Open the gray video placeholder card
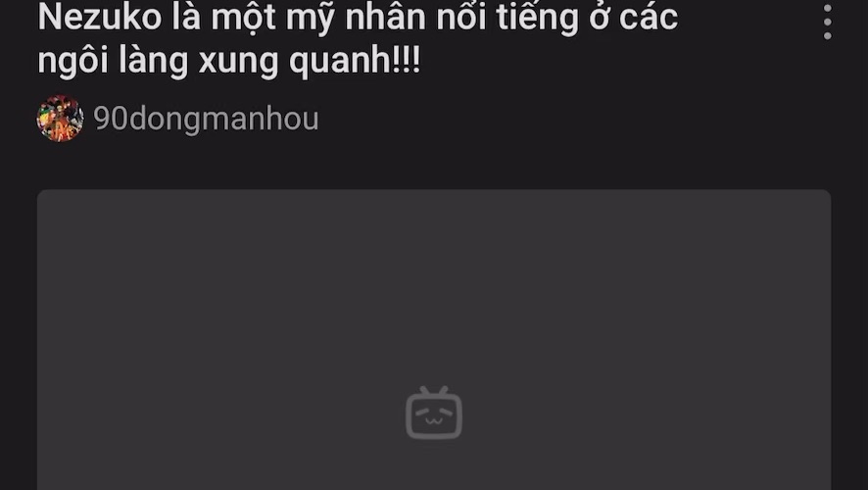This screenshot has height=490, width=868. [x=434, y=340]
